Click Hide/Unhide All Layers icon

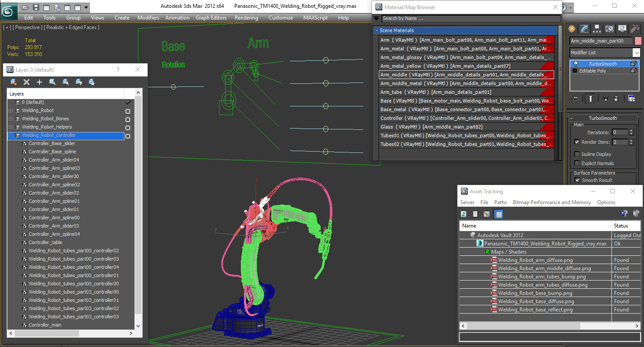click(x=79, y=82)
